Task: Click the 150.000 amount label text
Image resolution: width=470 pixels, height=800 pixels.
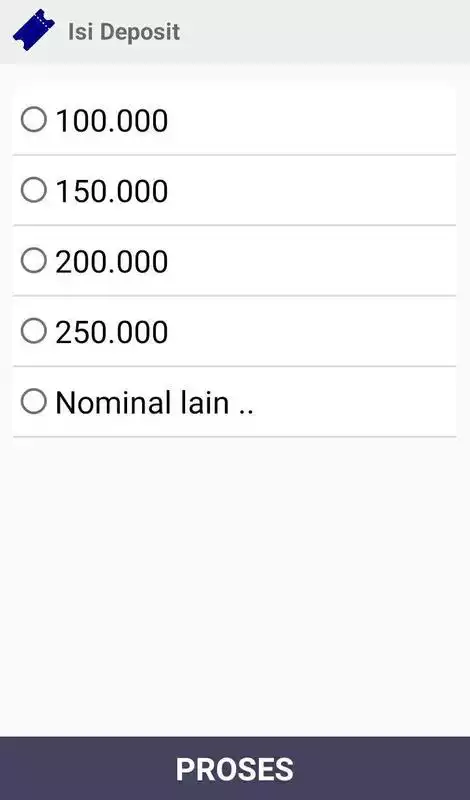Action: tap(112, 191)
